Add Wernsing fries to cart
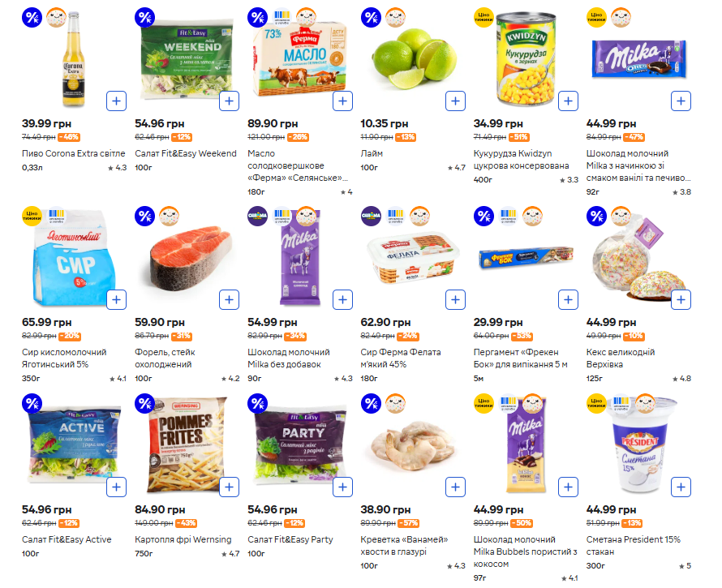The height and width of the screenshot is (588, 722). tap(230, 487)
